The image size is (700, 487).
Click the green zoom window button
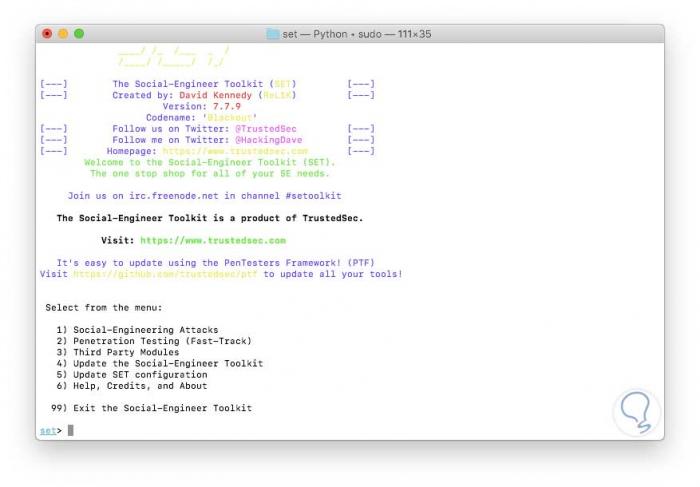(x=79, y=34)
